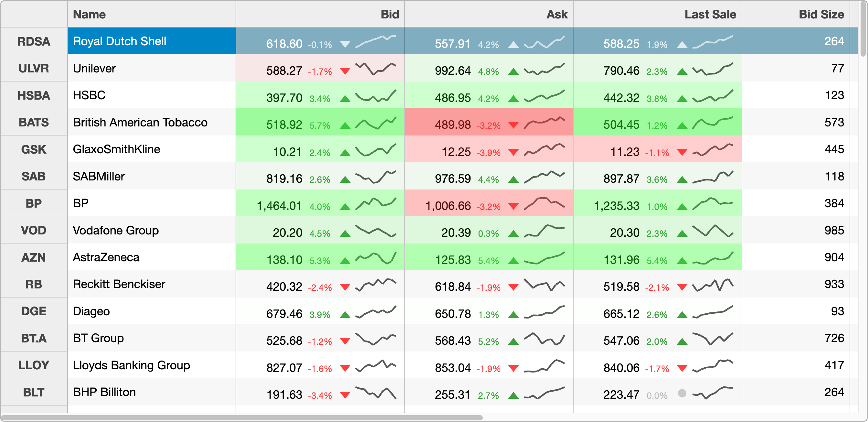Select the RDSA row header

click(34, 41)
